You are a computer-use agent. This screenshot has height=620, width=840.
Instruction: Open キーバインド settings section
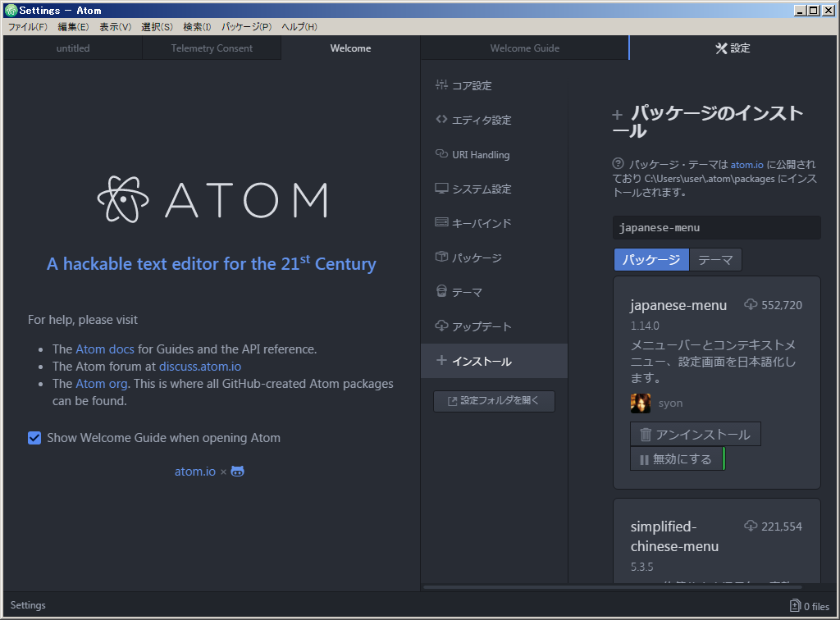494,223
